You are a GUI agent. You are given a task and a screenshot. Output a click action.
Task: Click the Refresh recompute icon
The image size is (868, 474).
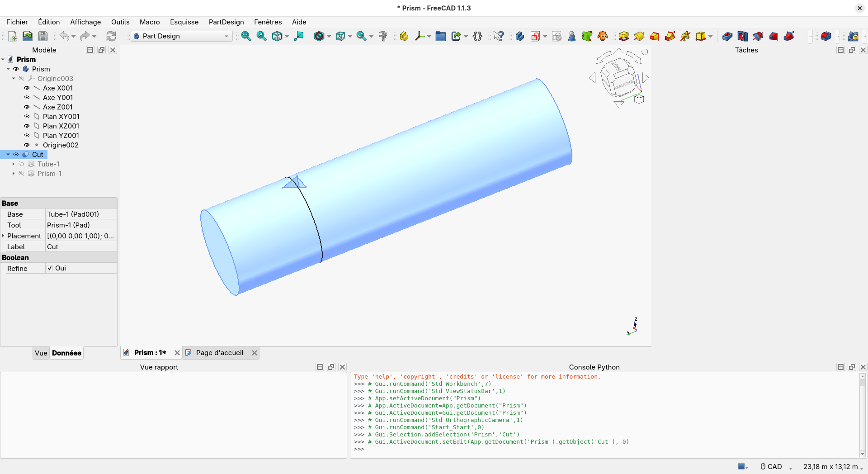(x=111, y=36)
